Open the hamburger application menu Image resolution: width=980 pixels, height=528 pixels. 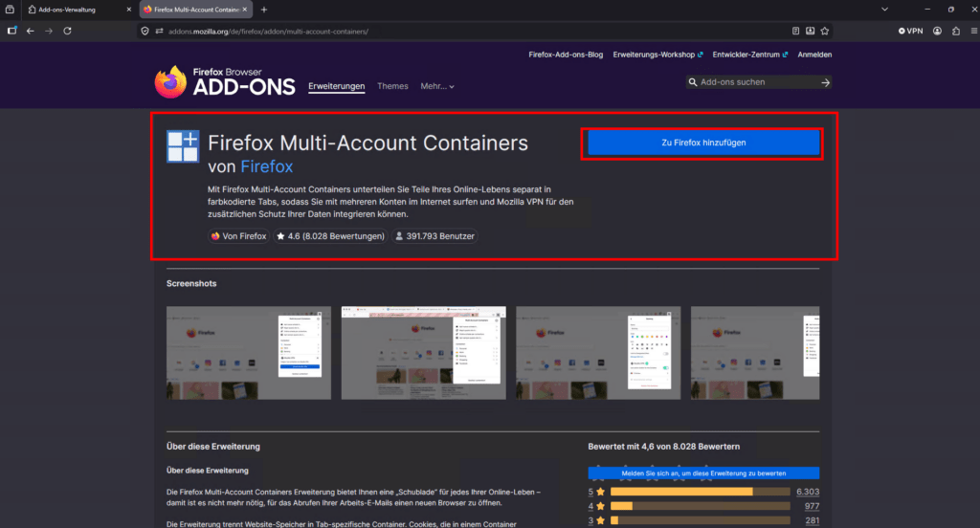tap(973, 31)
